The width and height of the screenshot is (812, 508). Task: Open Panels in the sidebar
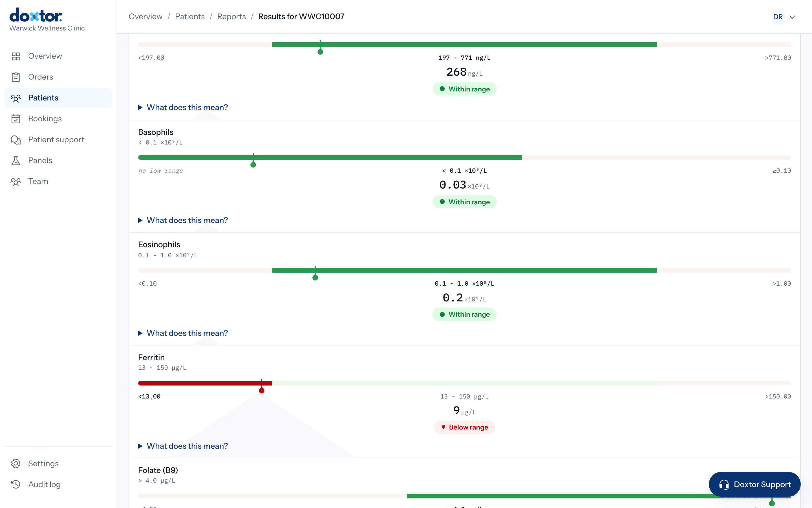pos(58,160)
